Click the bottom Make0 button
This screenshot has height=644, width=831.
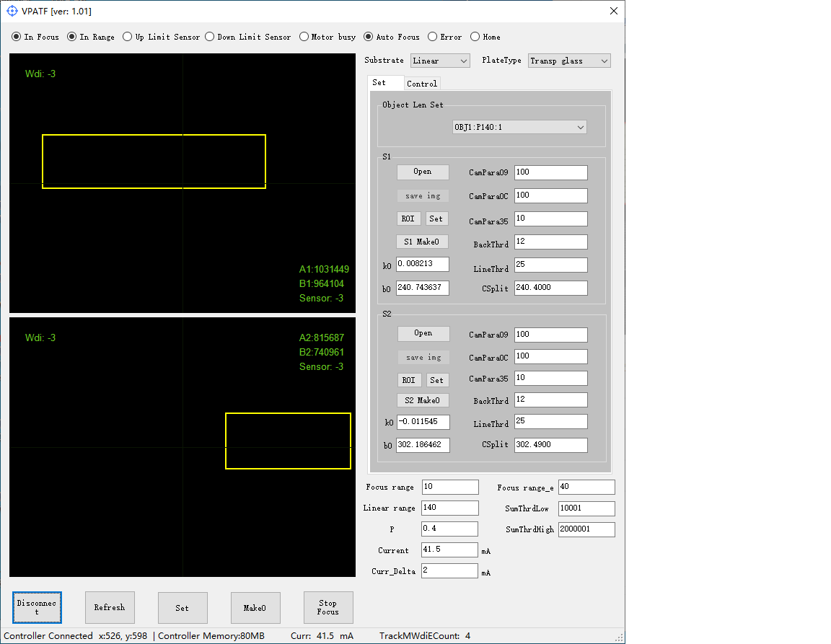tap(255, 607)
